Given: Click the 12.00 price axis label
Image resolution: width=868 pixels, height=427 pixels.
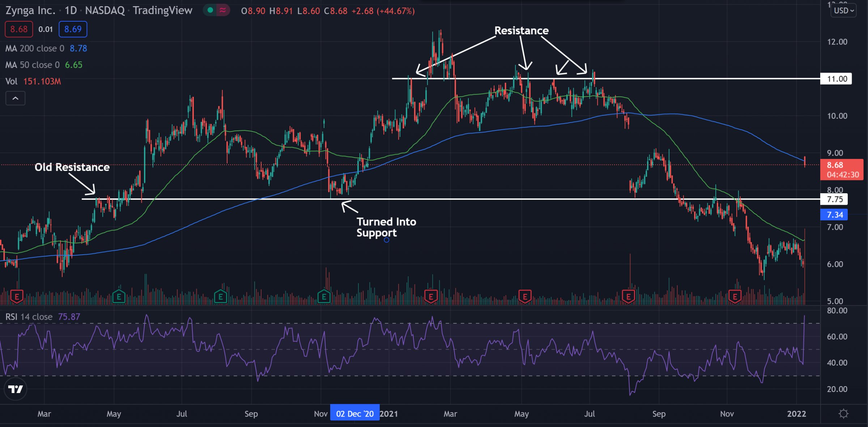Looking at the screenshot, I should 837,42.
